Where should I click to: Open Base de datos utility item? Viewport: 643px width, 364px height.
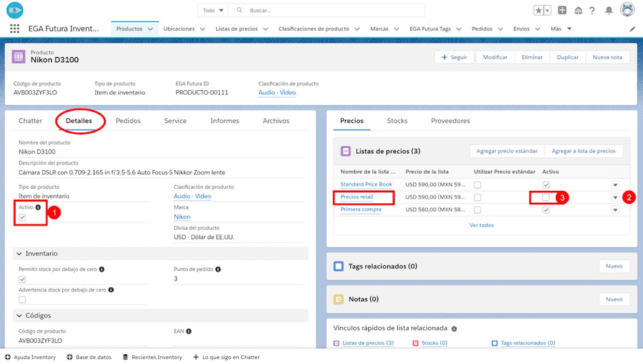click(89, 357)
